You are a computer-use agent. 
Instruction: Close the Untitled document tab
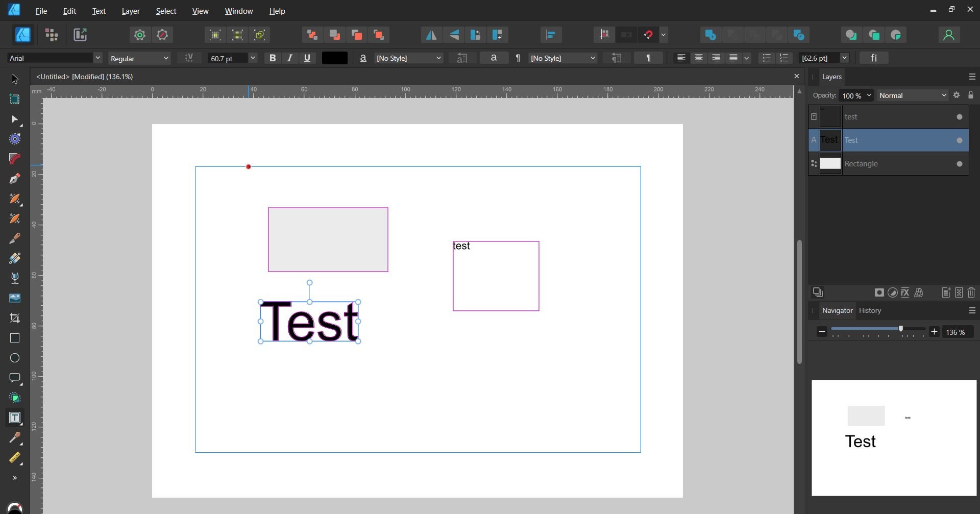796,76
